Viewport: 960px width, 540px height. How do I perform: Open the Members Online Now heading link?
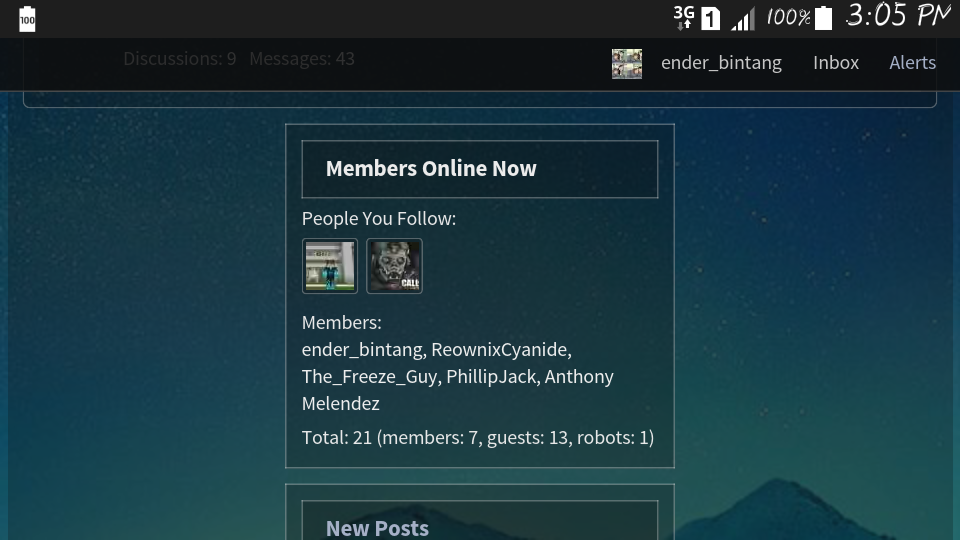coord(431,168)
